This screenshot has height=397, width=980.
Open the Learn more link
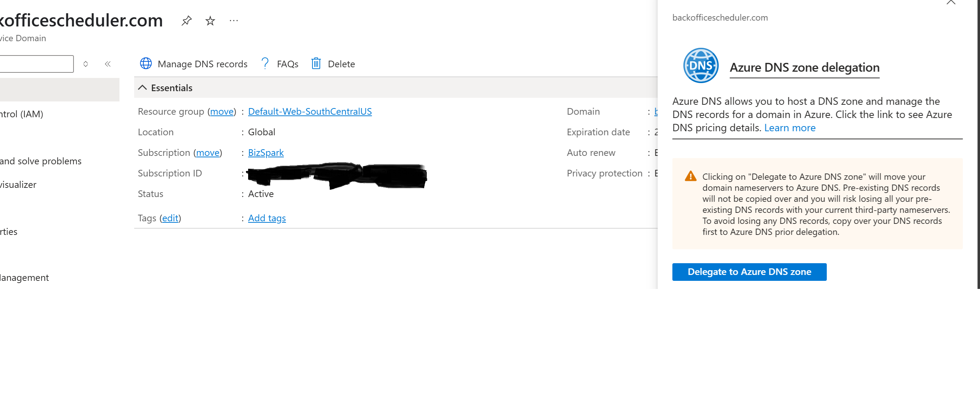[x=790, y=128]
